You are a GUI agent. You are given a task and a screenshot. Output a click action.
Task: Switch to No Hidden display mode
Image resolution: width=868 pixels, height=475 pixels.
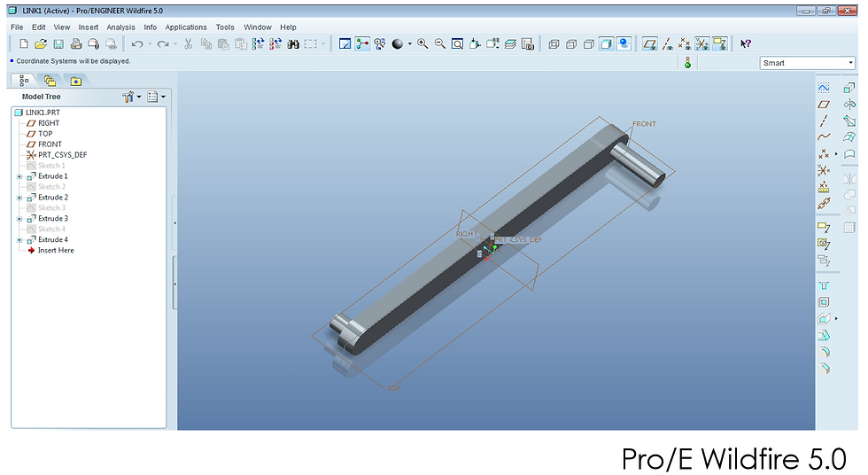click(588, 43)
